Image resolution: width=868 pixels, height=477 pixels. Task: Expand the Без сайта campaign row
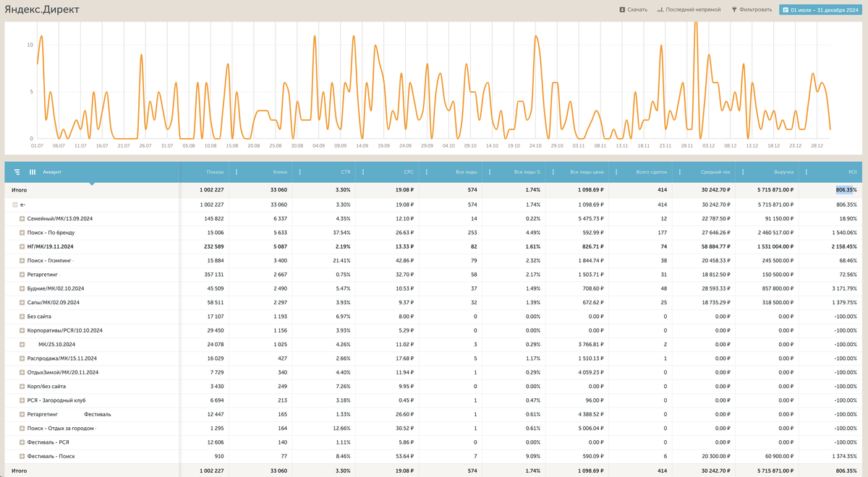click(x=22, y=317)
